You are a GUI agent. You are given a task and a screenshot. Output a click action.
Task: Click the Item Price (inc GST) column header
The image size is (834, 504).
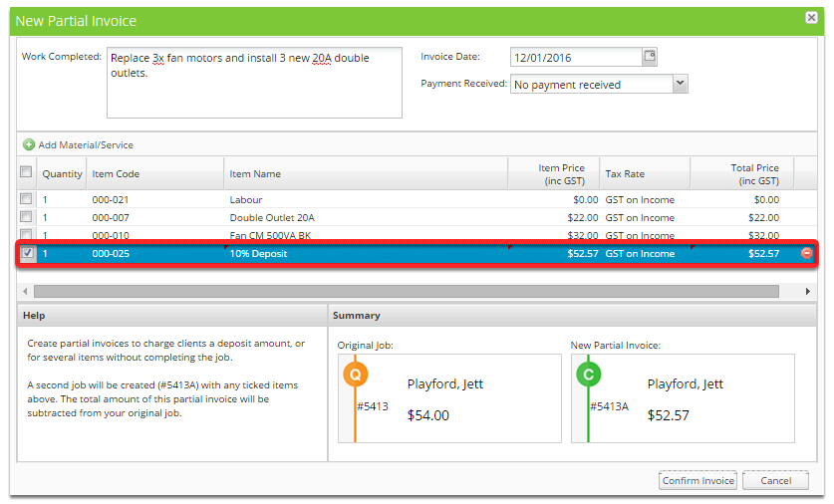(x=554, y=174)
